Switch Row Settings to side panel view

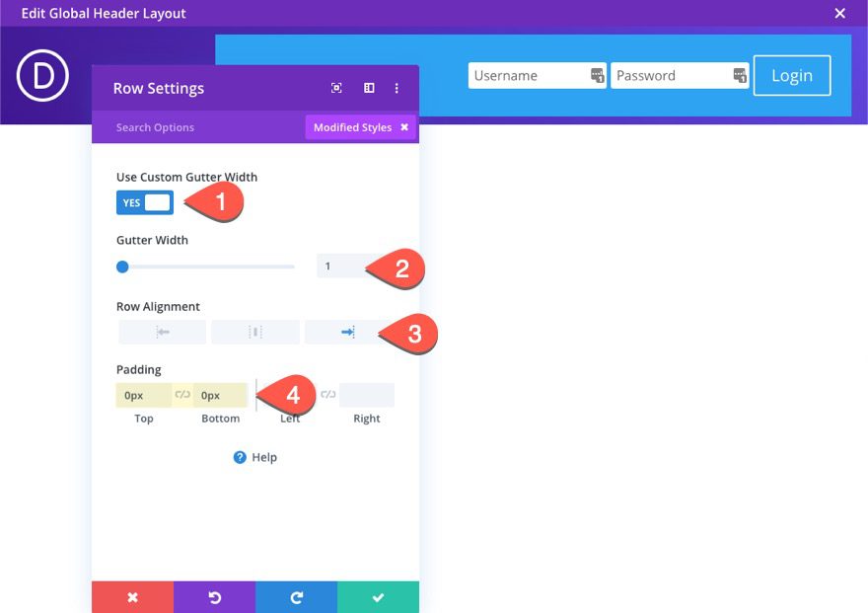tap(368, 88)
